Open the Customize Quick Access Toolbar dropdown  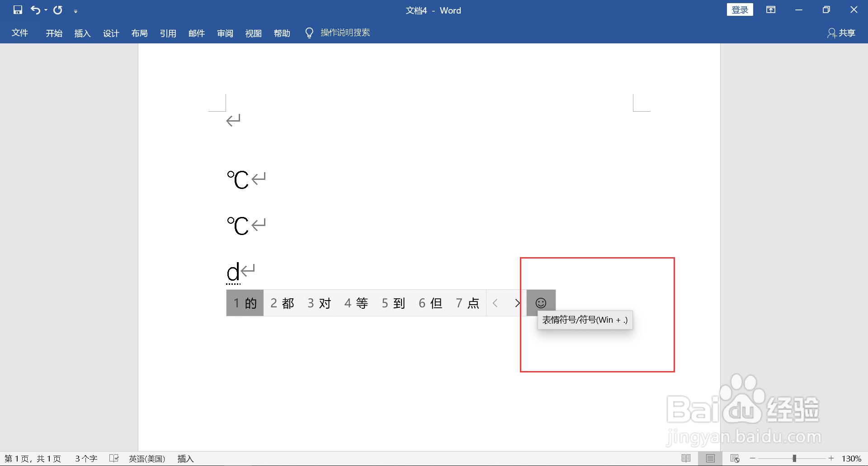[x=75, y=11]
